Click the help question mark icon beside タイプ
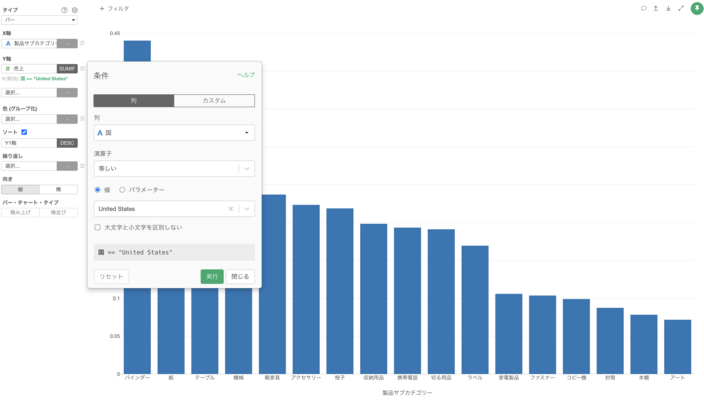 pyautogui.click(x=65, y=10)
